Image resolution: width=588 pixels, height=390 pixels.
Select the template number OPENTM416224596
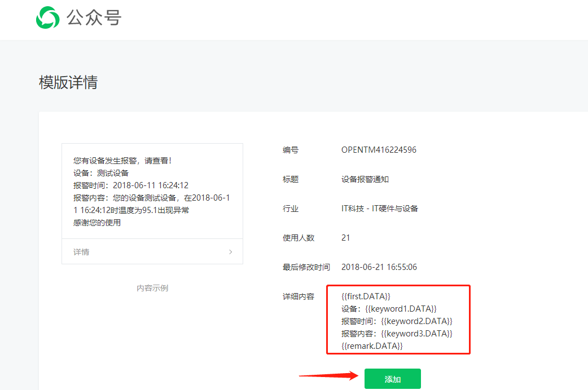(x=379, y=150)
